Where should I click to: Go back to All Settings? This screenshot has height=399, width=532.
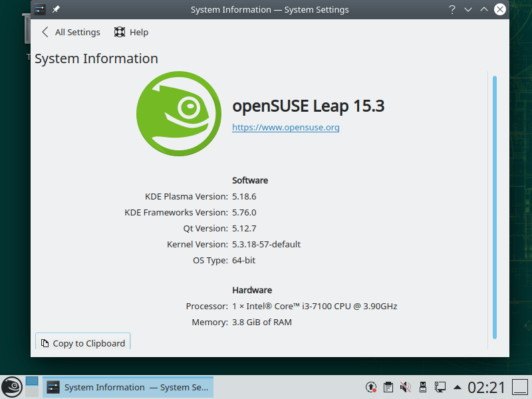(x=71, y=32)
